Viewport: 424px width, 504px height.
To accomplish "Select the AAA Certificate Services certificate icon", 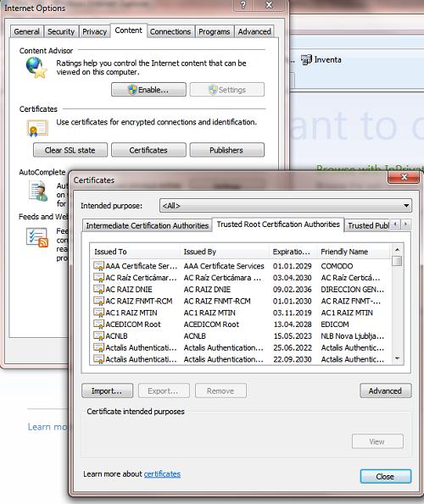I will 98,266.
